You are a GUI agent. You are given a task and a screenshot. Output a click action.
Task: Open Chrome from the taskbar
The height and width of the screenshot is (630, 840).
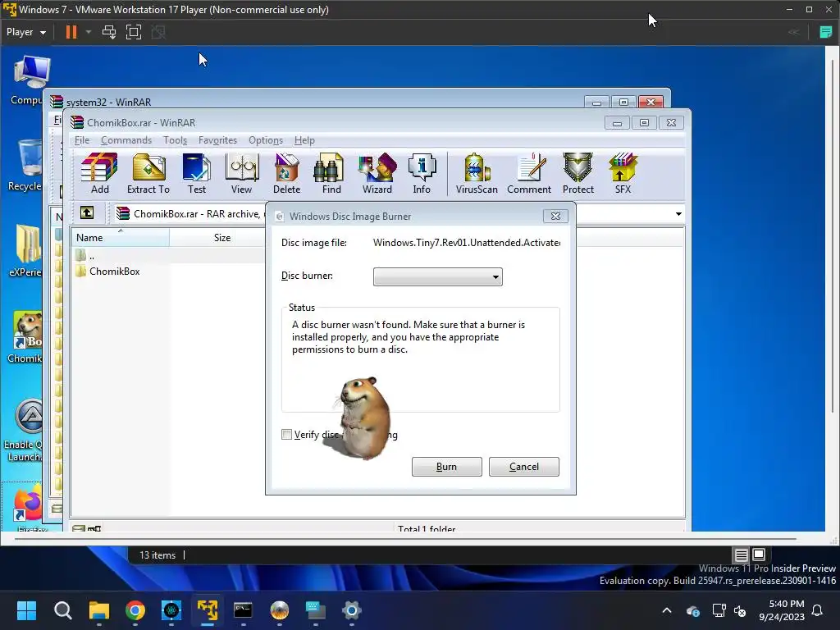coord(135,610)
